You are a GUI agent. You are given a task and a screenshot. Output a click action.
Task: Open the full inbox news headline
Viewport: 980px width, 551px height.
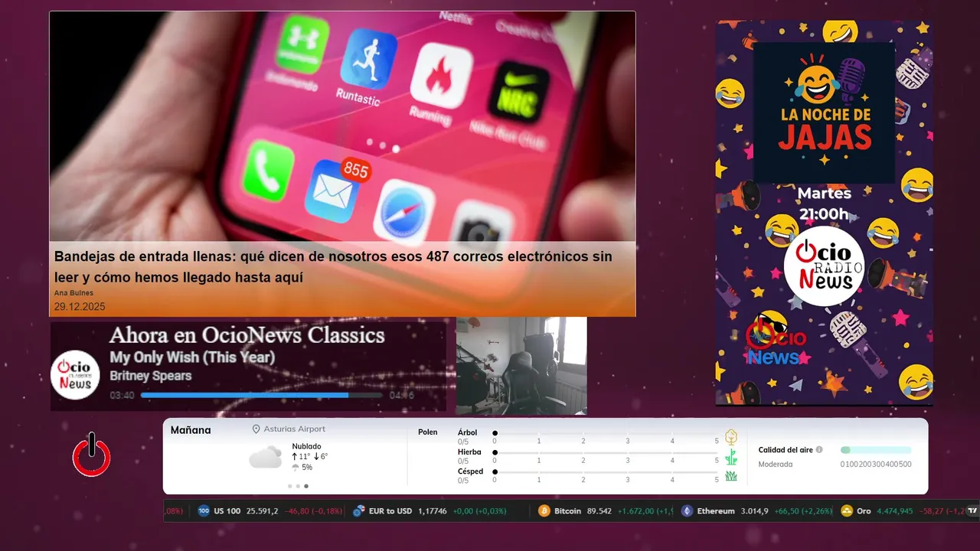tap(333, 267)
